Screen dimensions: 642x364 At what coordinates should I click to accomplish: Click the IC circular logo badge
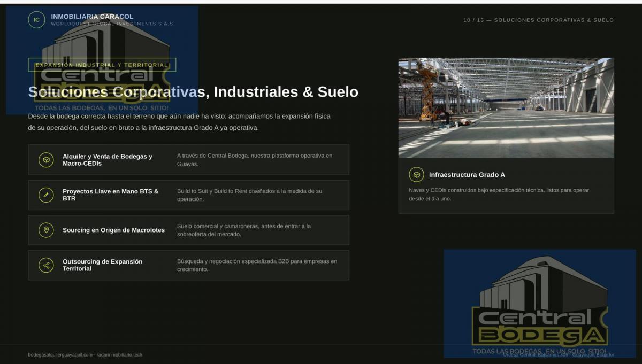(x=36, y=20)
